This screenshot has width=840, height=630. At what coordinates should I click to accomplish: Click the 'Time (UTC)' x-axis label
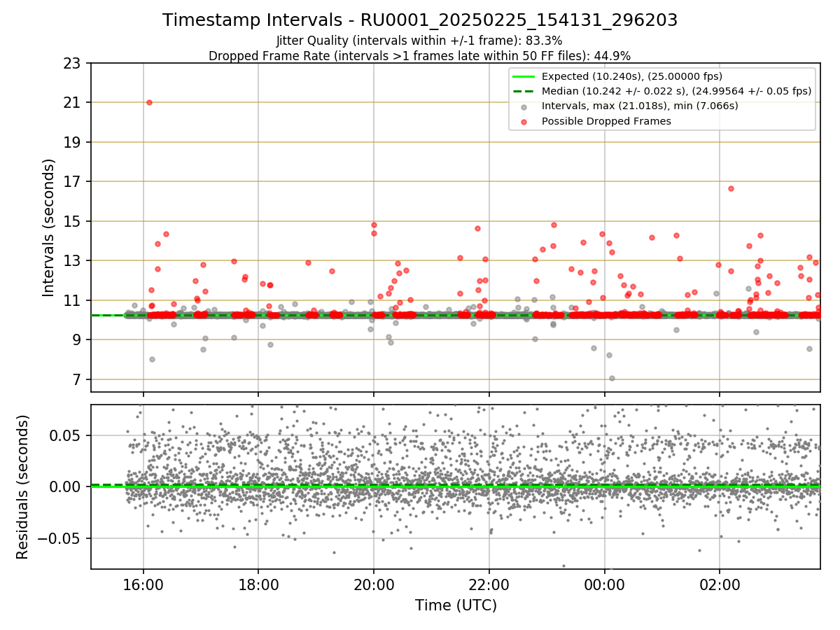point(456,605)
